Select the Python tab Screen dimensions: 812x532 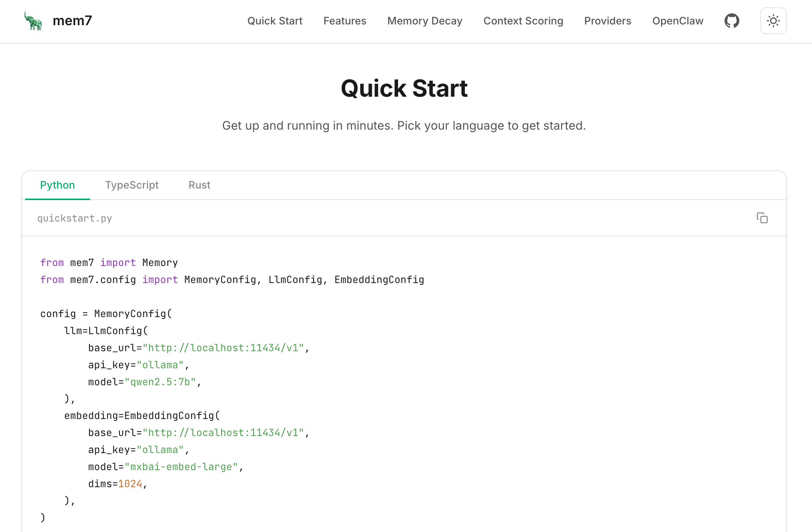[x=57, y=185]
